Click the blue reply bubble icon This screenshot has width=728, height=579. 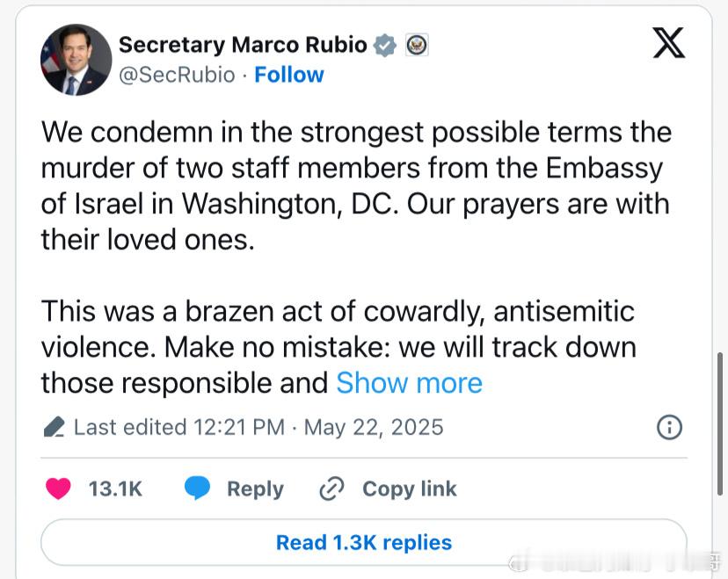pos(197,489)
